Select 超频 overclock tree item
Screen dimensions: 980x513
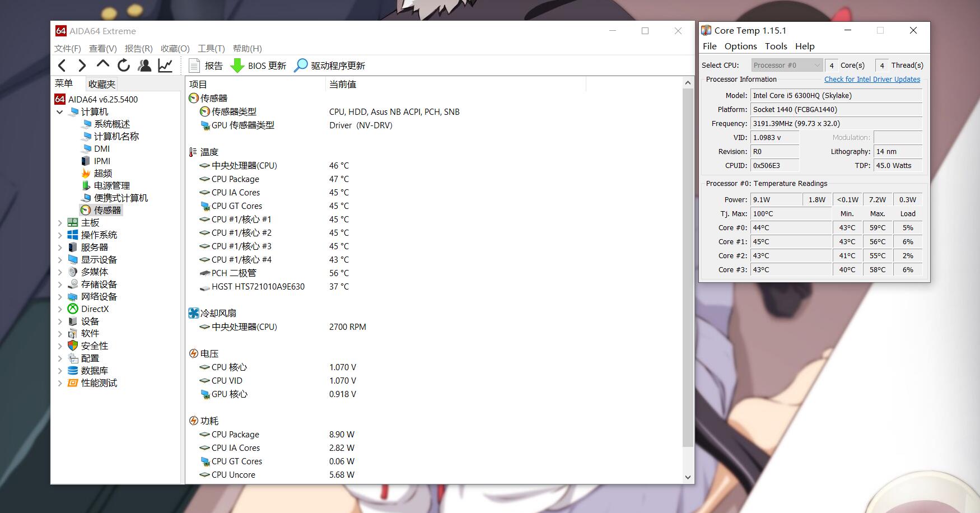point(102,173)
